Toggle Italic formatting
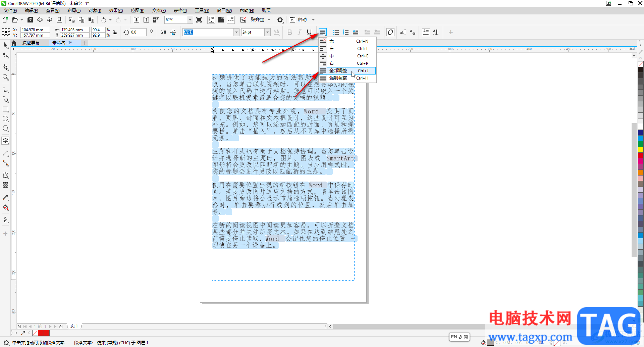Screen dimensions: 644x347 click(x=300, y=32)
